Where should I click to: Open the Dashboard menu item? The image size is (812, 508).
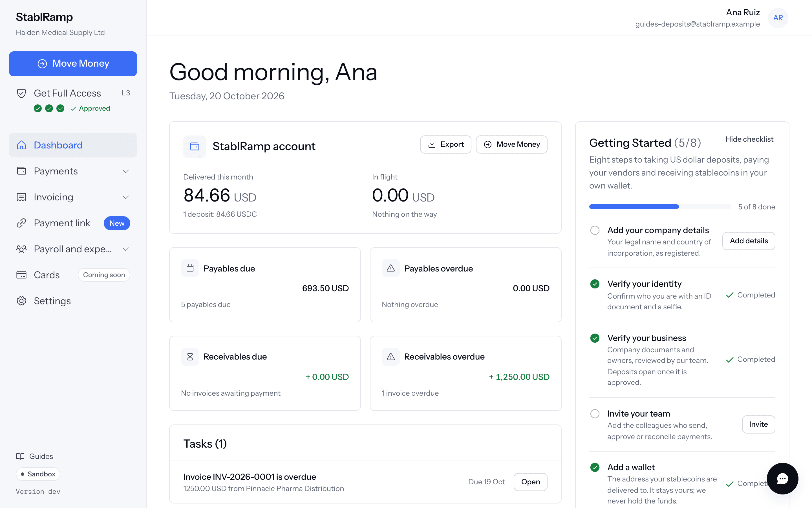(x=73, y=145)
